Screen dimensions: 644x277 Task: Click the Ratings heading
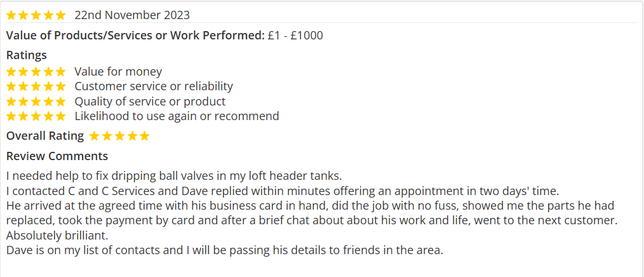26,55
